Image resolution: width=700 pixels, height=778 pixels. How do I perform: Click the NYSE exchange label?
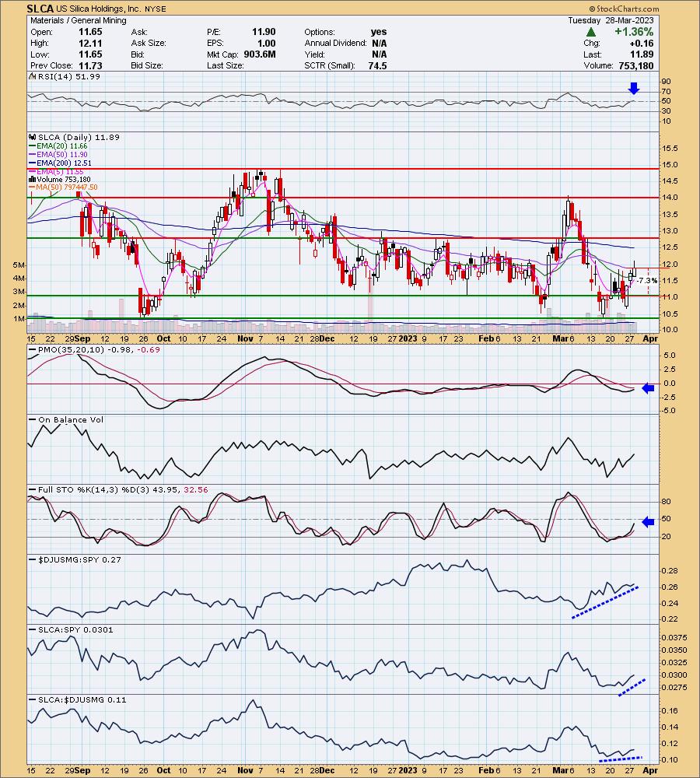pos(156,9)
